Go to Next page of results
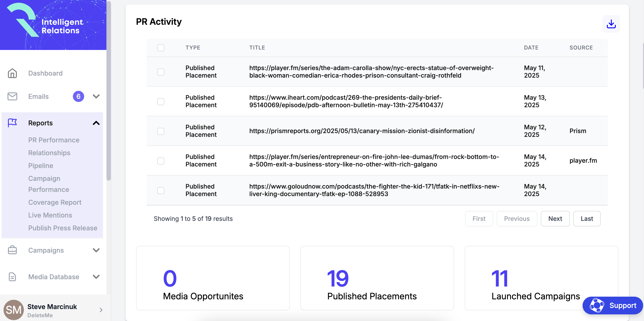Viewport: 644px width, 321px height. (x=555, y=219)
